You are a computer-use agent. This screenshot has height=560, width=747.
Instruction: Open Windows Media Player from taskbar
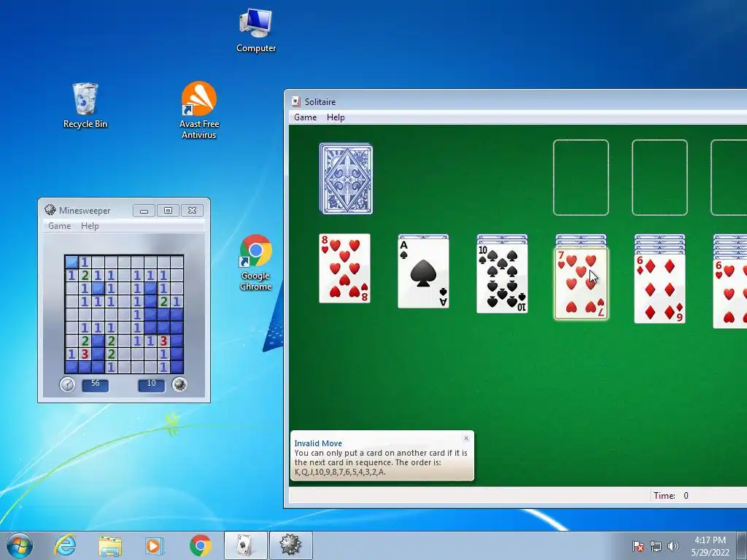(155, 545)
